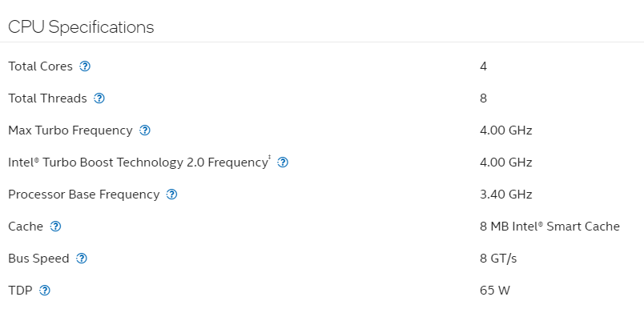Click the Max Turbo Frequency label
Image resolution: width=644 pixels, height=321 pixels.
click(x=70, y=130)
